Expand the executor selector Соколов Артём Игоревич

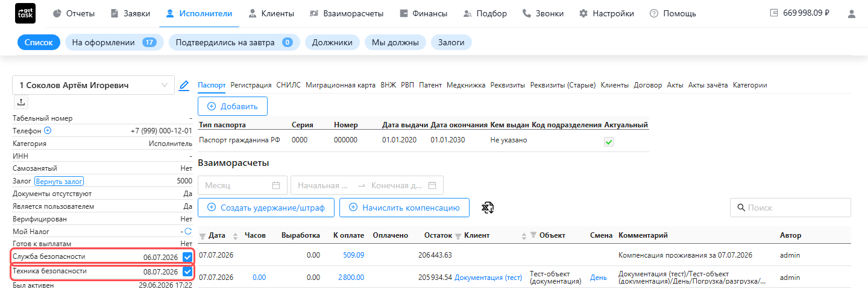click(x=93, y=86)
